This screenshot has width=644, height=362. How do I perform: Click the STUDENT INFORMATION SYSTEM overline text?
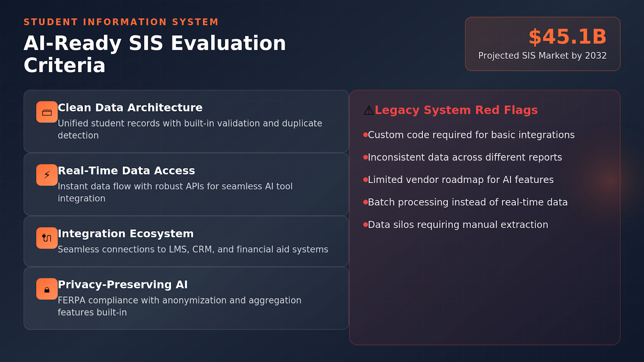[121, 22]
